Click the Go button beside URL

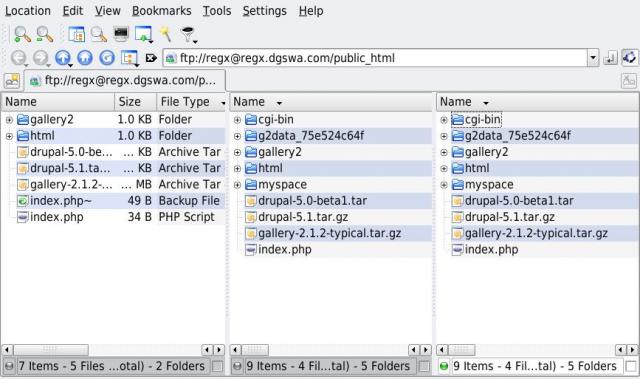click(x=610, y=58)
